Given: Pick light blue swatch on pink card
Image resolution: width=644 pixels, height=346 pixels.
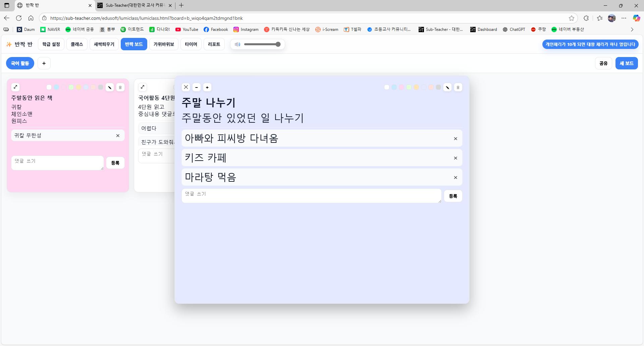Looking at the screenshot, I should pos(56,88).
